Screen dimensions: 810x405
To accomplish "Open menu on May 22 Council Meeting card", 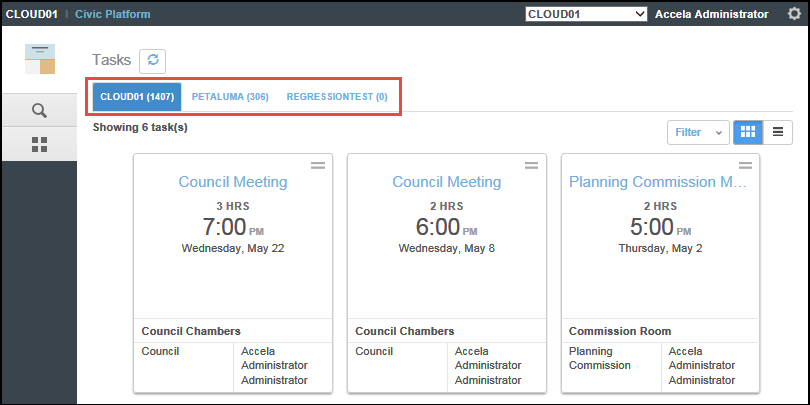I will click(x=318, y=166).
